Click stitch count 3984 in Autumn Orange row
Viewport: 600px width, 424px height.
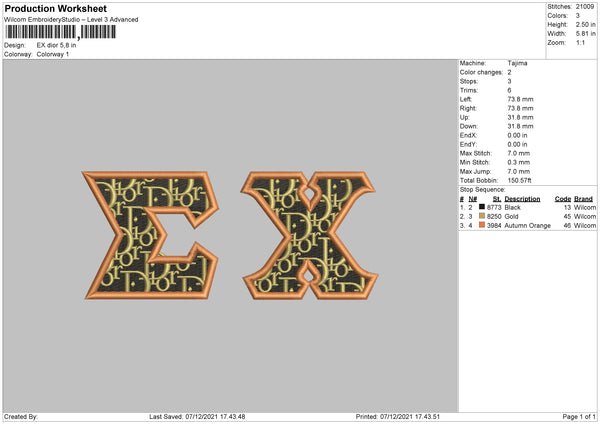(494, 226)
